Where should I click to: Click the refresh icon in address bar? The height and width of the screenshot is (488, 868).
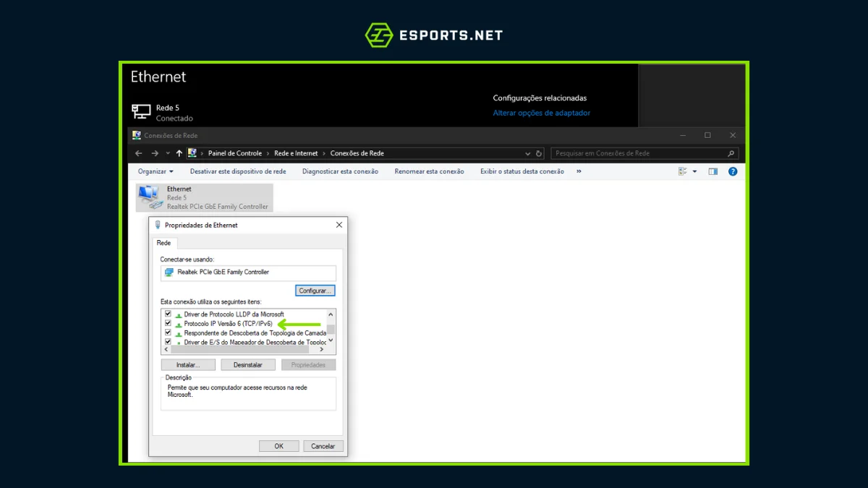pyautogui.click(x=539, y=153)
